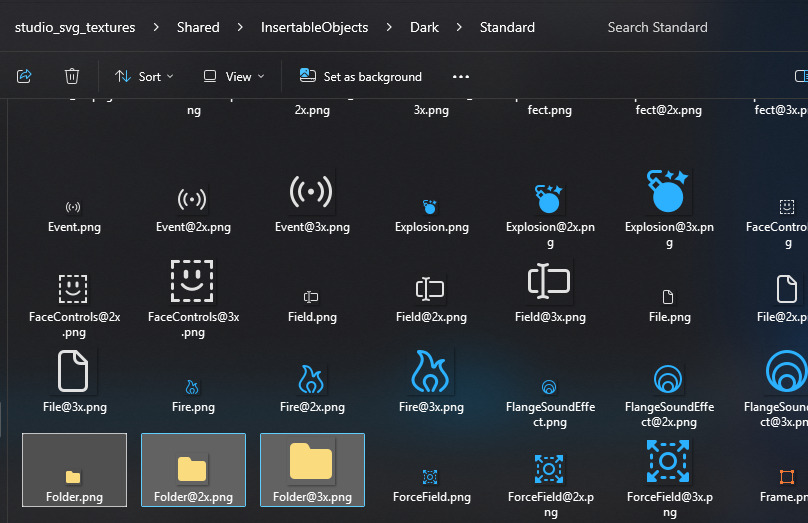Select the small FaceControls.png icon

pos(786,207)
